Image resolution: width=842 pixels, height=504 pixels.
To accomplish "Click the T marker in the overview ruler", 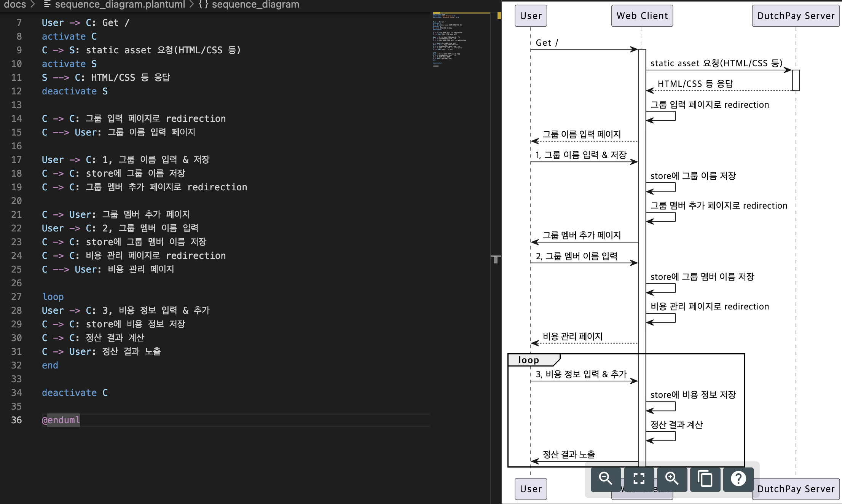I will pos(495,260).
